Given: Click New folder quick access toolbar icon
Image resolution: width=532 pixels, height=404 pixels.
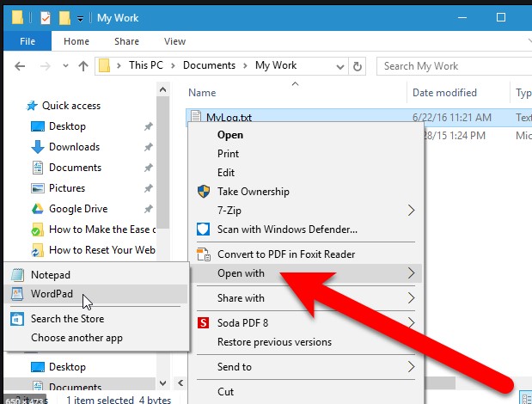Looking at the screenshot, I should [x=64, y=18].
